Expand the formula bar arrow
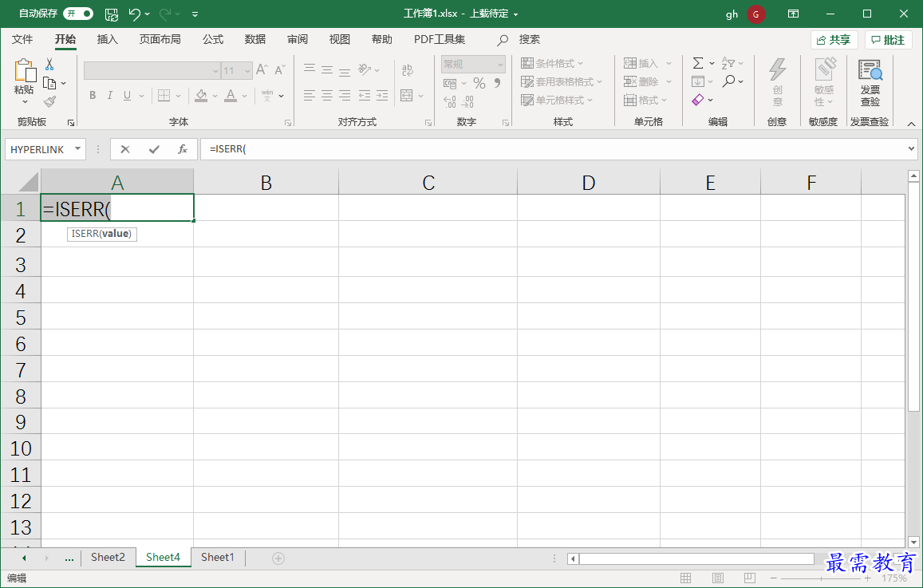This screenshot has width=923, height=588. (x=912, y=149)
